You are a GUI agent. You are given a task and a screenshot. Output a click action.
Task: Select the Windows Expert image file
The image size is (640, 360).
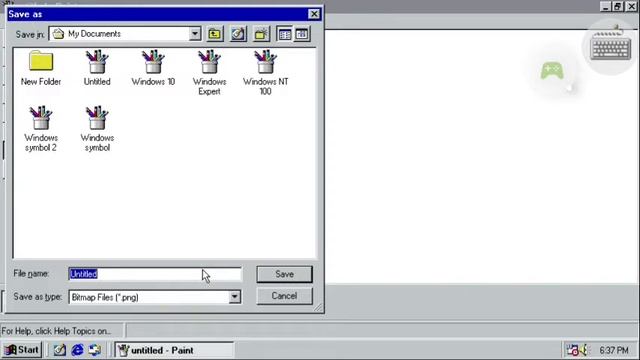click(209, 73)
